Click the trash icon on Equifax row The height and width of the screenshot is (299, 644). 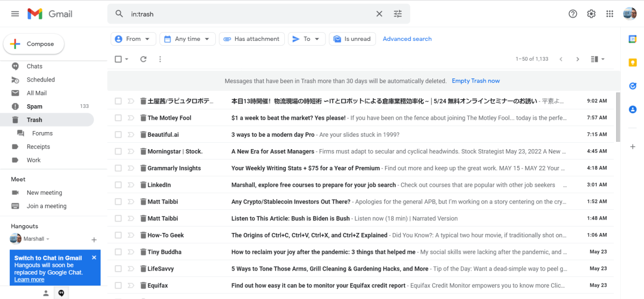coord(143,285)
